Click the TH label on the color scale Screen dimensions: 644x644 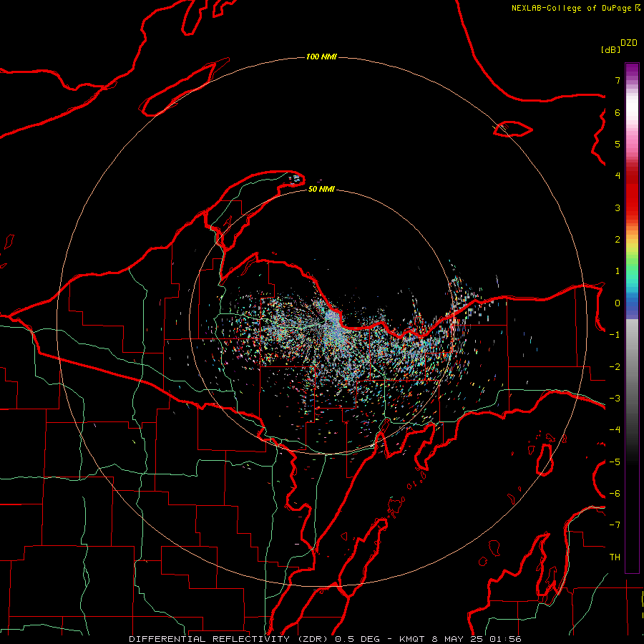coord(615,557)
